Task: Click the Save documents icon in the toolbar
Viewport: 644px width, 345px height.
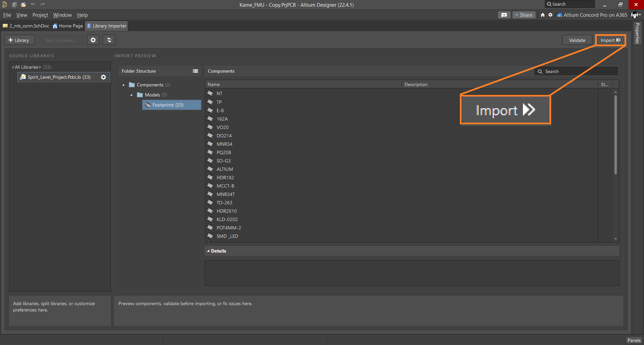Action: pyautogui.click(x=14, y=4)
